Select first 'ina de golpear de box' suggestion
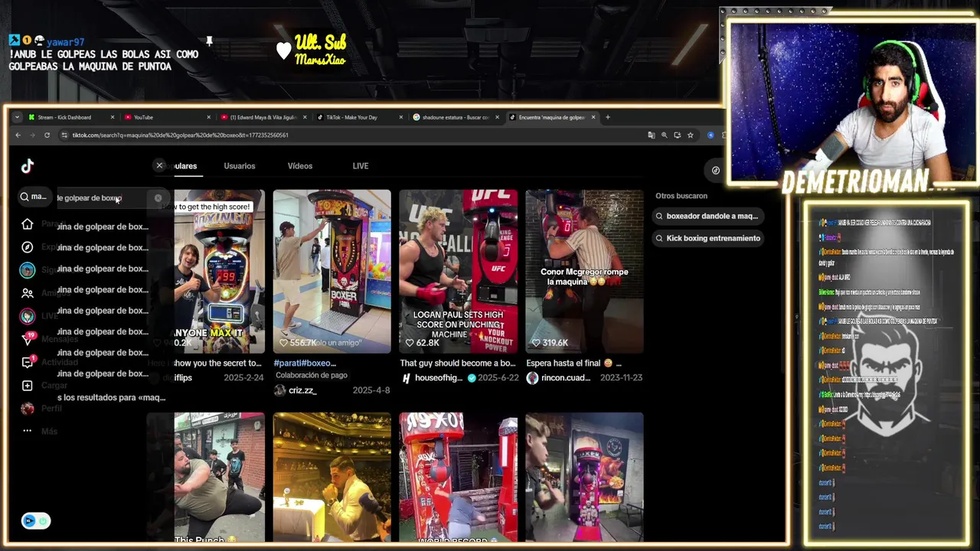The width and height of the screenshot is (980, 551). pos(103,227)
